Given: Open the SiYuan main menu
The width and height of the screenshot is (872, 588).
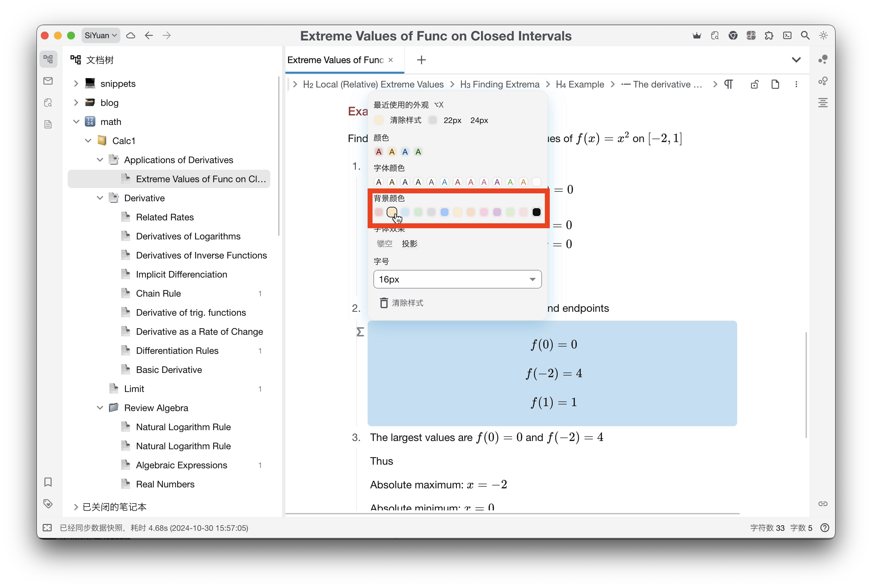Looking at the screenshot, I should click(101, 35).
